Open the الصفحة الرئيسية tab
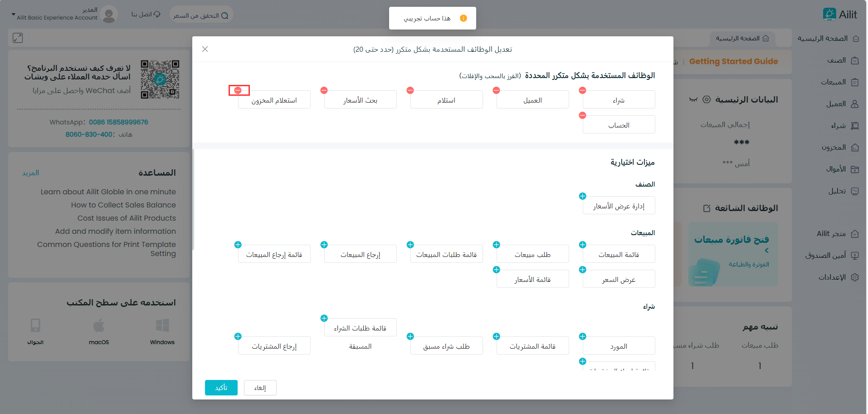Viewport: 868px width, 414px height. pos(742,39)
